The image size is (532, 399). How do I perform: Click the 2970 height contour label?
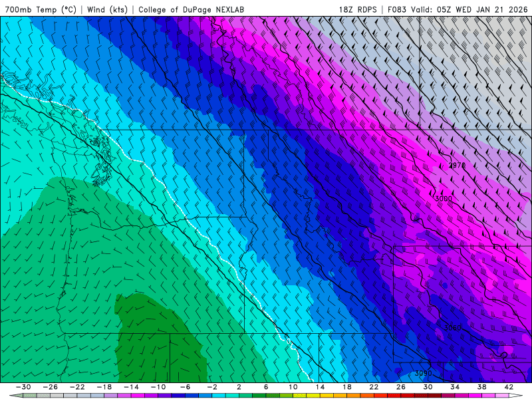click(x=457, y=165)
